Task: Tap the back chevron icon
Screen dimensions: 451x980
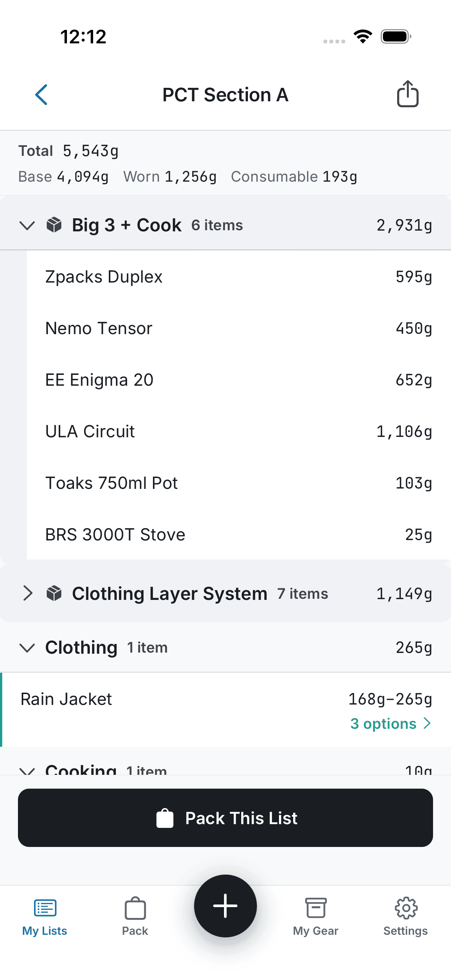Action: pyautogui.click(x=41, y=95)
